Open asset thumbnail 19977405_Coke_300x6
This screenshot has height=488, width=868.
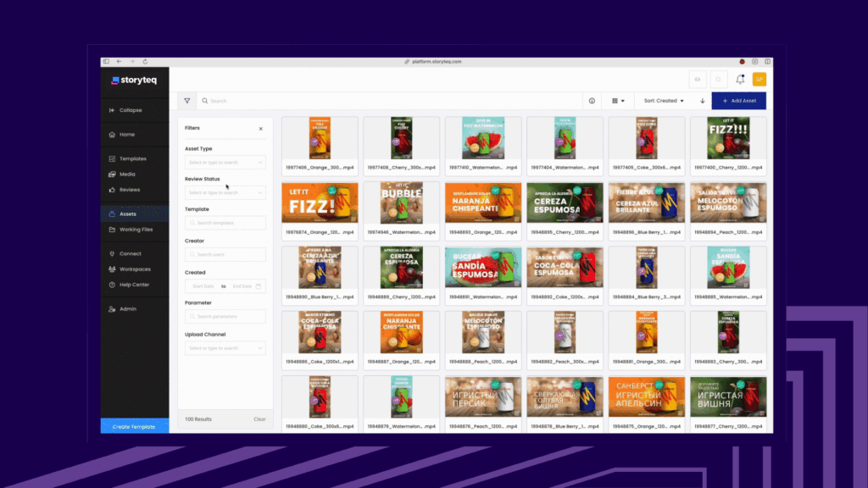(x=647, y=138)
